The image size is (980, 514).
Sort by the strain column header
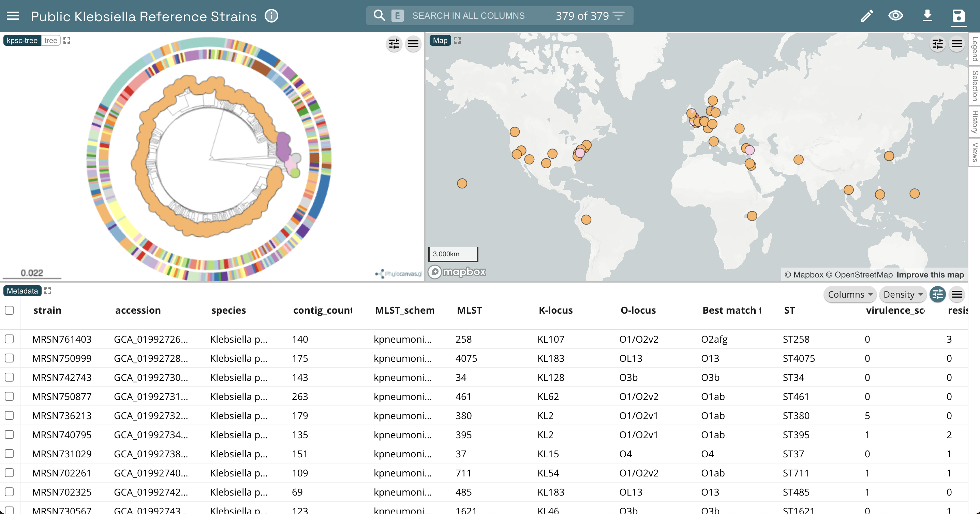(x=47, y=310)
